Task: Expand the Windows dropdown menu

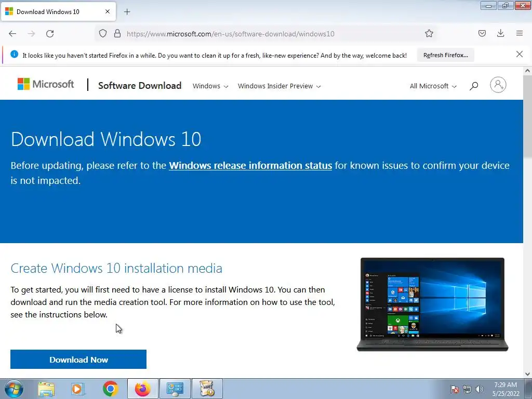Action: coord(210,86)
